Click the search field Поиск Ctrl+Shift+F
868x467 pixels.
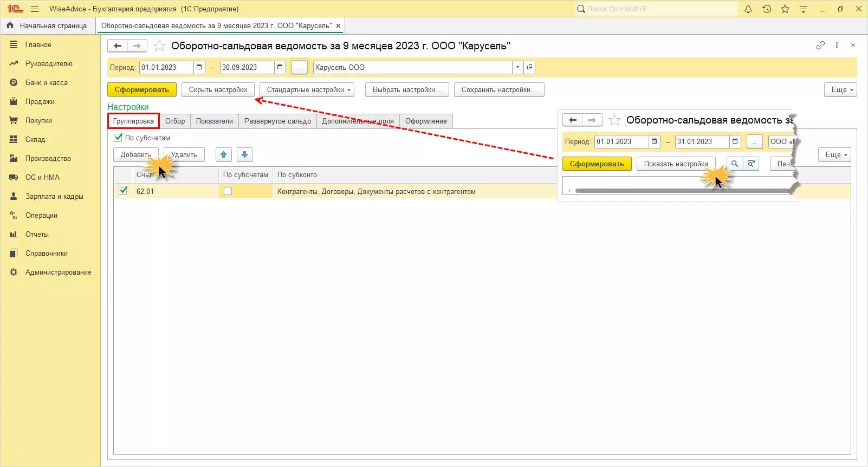click(x=657, y=9)
